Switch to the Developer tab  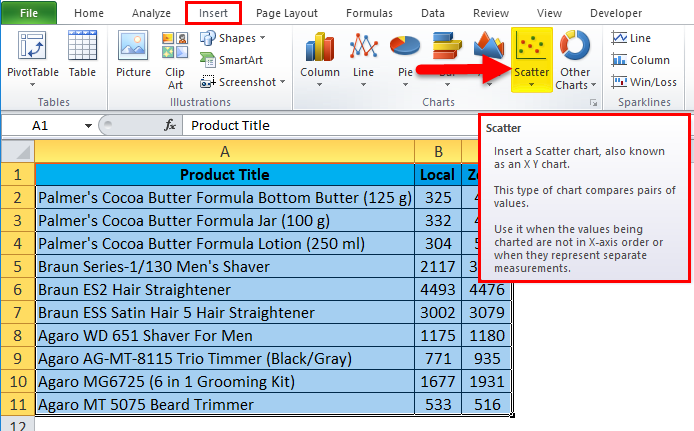616,13
